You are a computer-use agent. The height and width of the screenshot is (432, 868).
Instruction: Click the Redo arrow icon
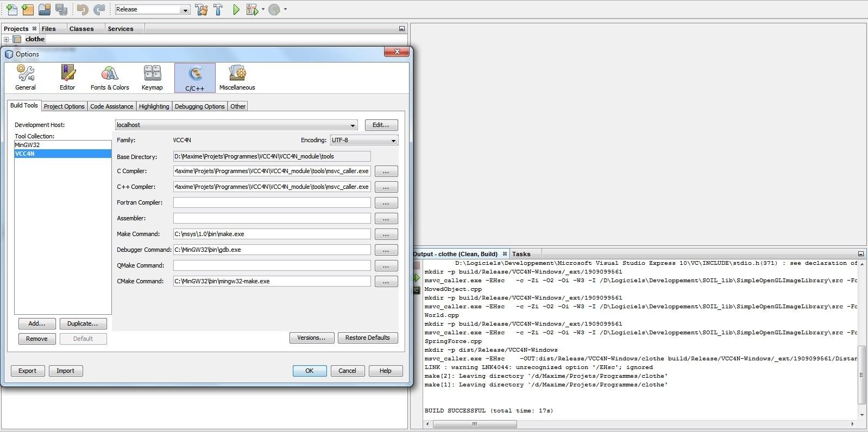[99, 9]
